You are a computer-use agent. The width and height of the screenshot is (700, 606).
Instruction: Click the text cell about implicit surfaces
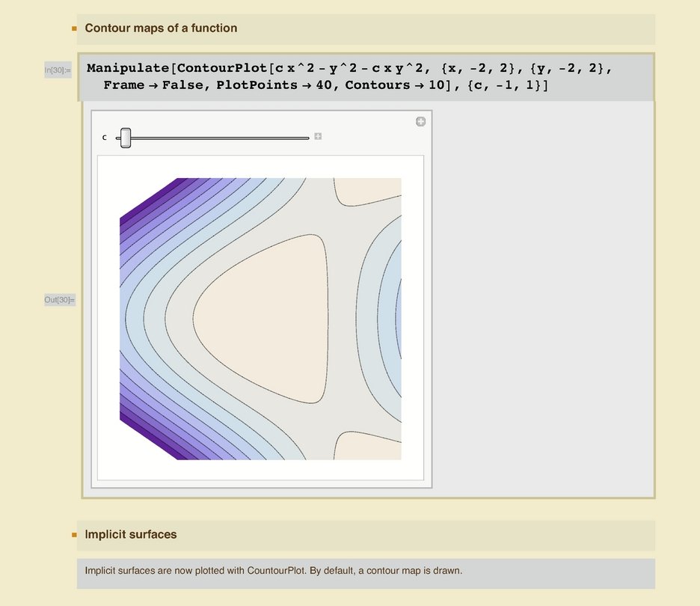(274, 571)
